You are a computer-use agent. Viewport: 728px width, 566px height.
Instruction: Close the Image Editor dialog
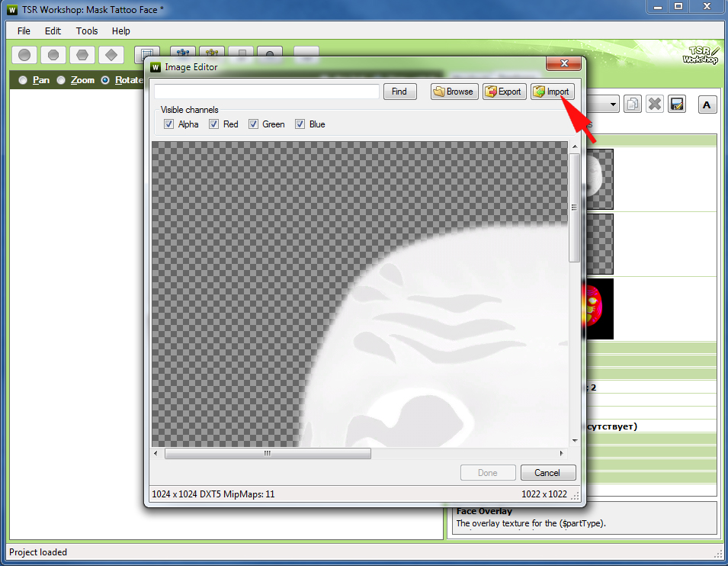point(563,63)
